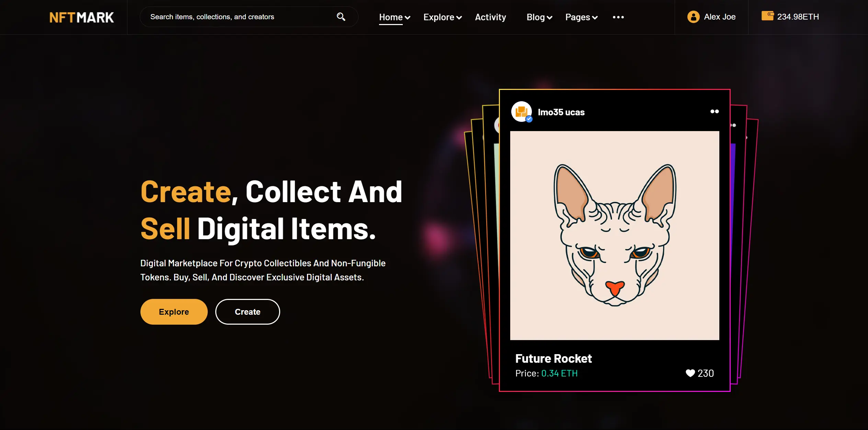Expand the Home dropdown menu
The width and height of the screenshot is (868, 430).
pyautogui.click(x=395, y=17)
